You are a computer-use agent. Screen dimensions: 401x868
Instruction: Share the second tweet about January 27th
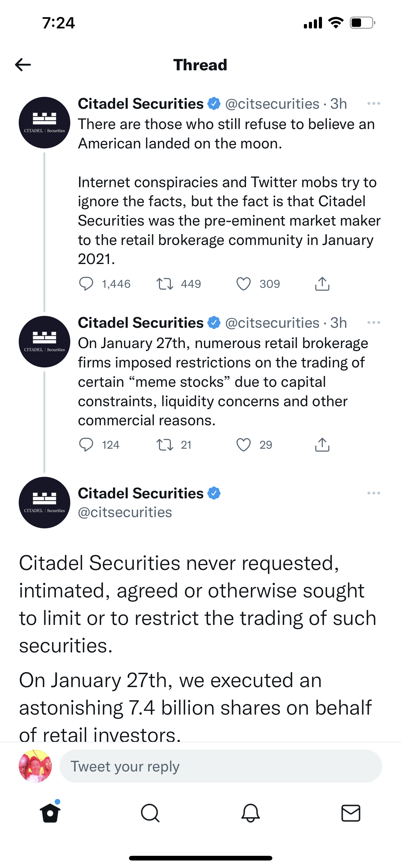[322, 445]
